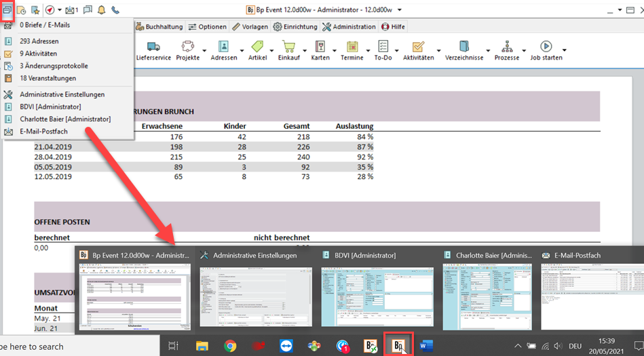Click the open windows list icon

pos(7,10)
